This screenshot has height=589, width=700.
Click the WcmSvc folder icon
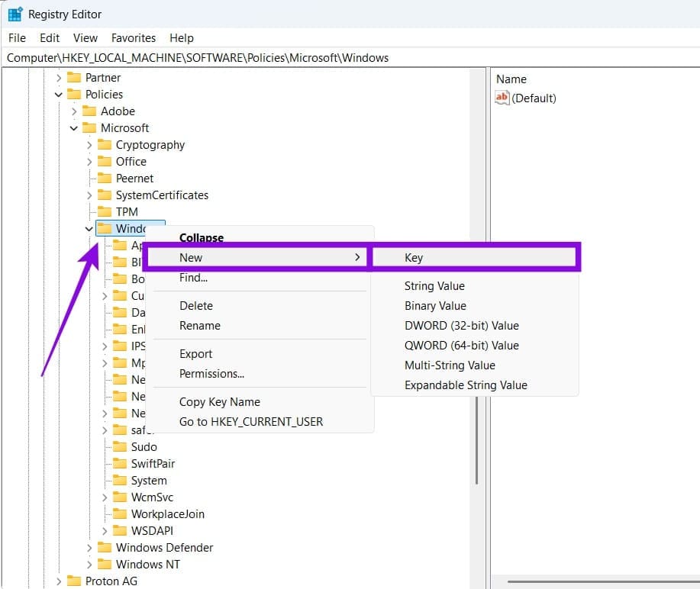pyautogui.click(x=120, y=497)
